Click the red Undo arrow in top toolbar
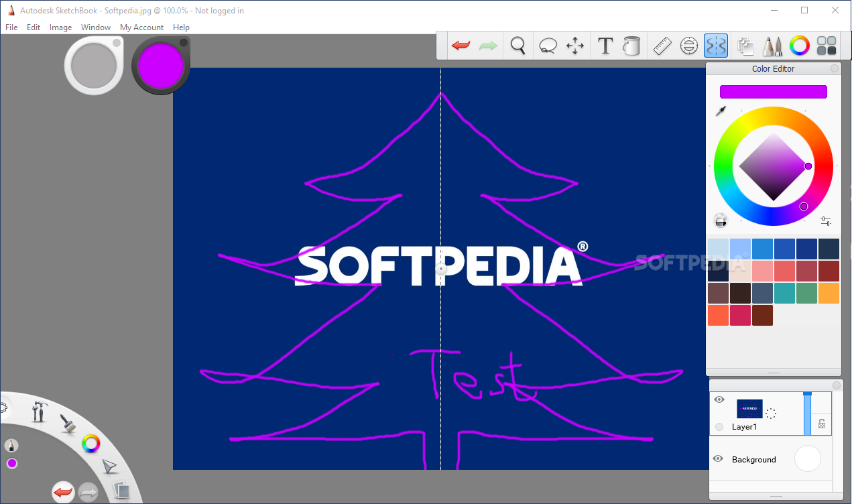Screen dimensions: 852x504 [461, 46]
